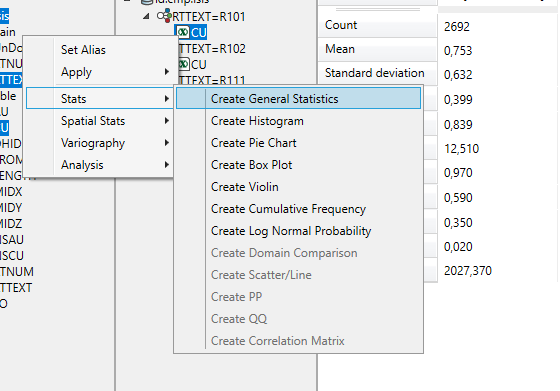
Task: Collapse the RTTEXT=R101 tree node
Action: point(146,16)
